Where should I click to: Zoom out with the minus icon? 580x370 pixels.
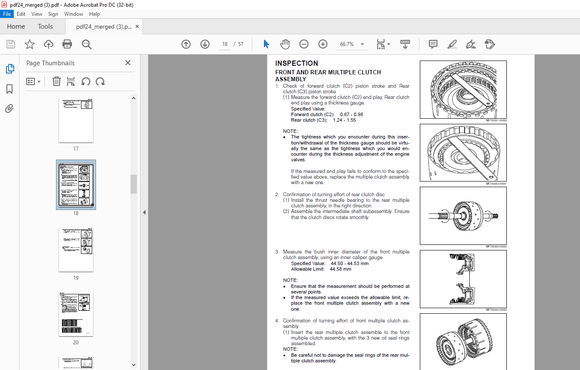(304, 44)
